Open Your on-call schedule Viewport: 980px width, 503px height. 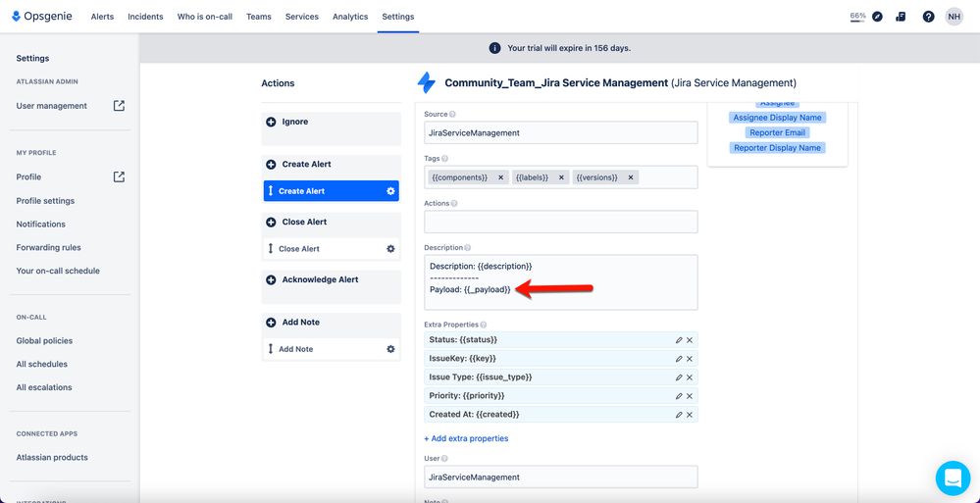58,271
